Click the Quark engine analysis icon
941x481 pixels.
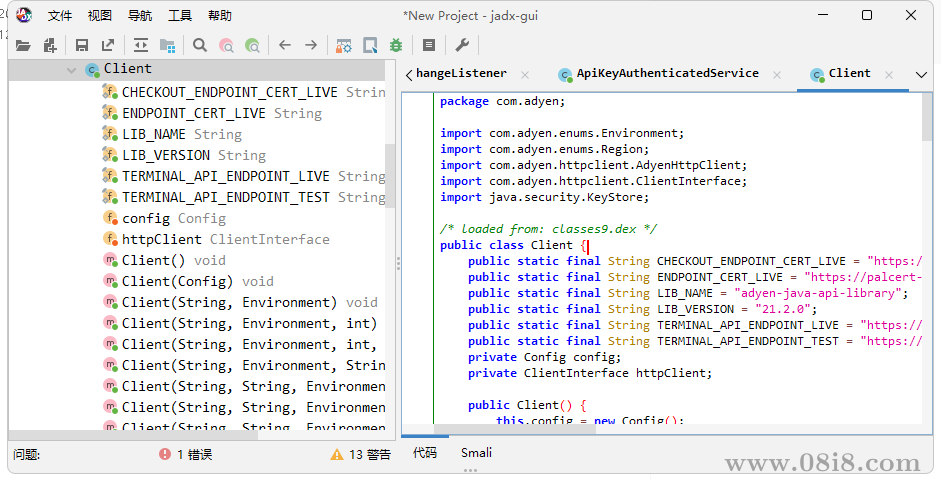pos(370,45)
